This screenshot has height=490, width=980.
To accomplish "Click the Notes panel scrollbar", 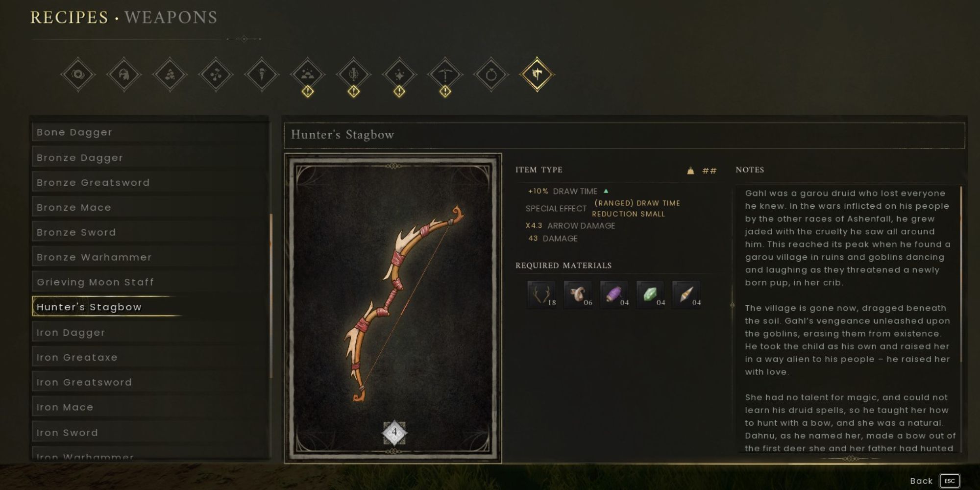I will coord(961,274).
